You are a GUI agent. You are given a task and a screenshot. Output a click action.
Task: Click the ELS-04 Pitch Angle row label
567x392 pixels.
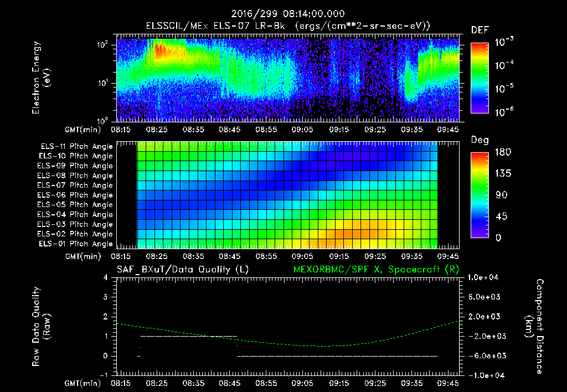tap(75, 214)
